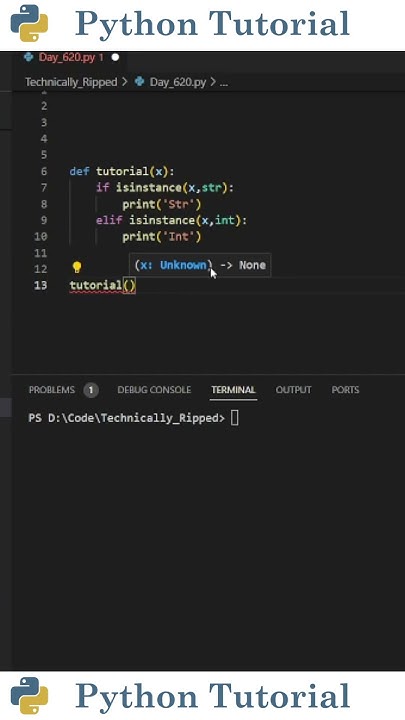Switch to the DEBUG CONSOLE tab
Image resolution: width=405 pixels, height=720 pixels.
coord(154,390)
